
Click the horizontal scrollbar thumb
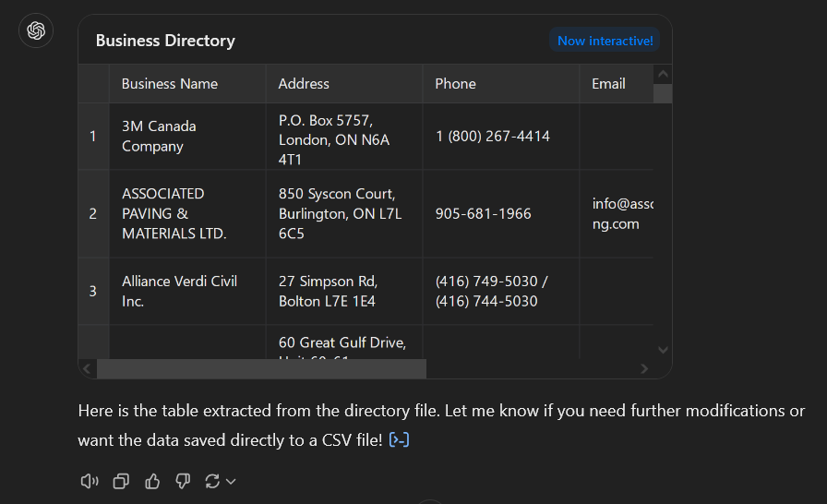pyautogui.click(x=261, y=368)
